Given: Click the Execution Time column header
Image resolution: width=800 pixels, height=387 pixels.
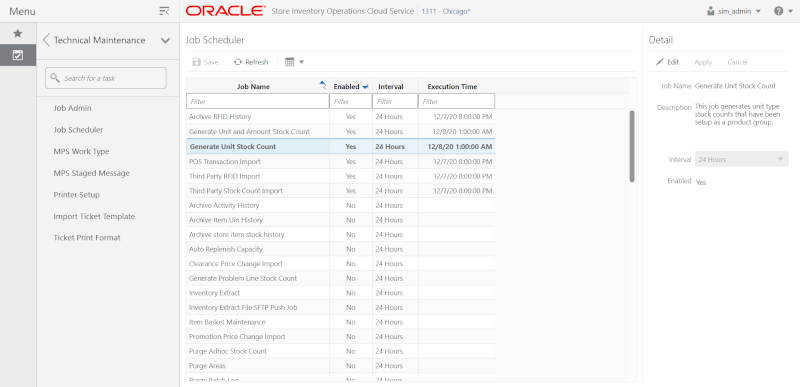Looking at the screenshot, I should (x=457, y=87).
